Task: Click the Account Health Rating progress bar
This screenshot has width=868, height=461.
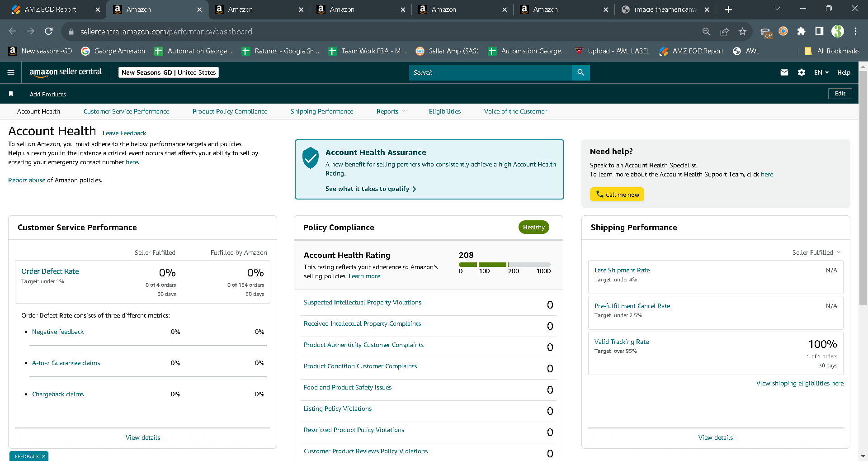Action: click(x=505, y=264)
